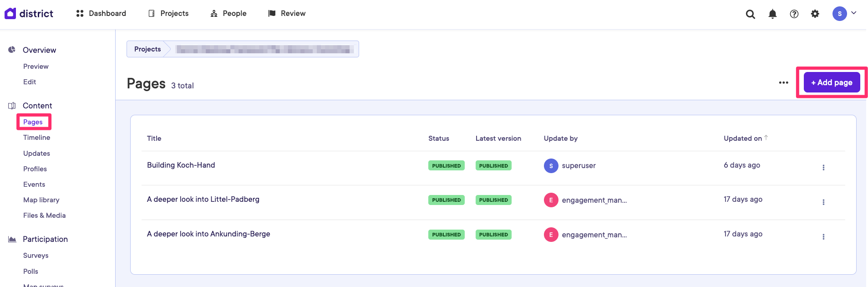
Task: Select Timeline in the Content sidebar
Action: point(36,138)
